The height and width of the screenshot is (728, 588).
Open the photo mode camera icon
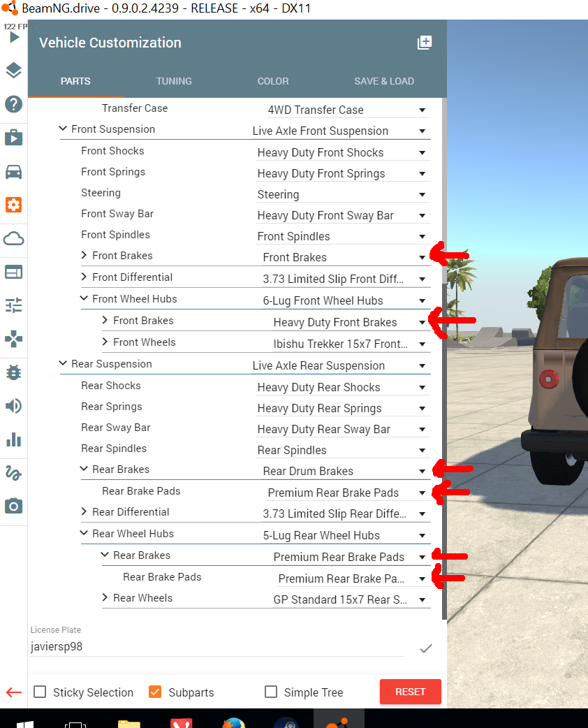[x=13, y=506]
